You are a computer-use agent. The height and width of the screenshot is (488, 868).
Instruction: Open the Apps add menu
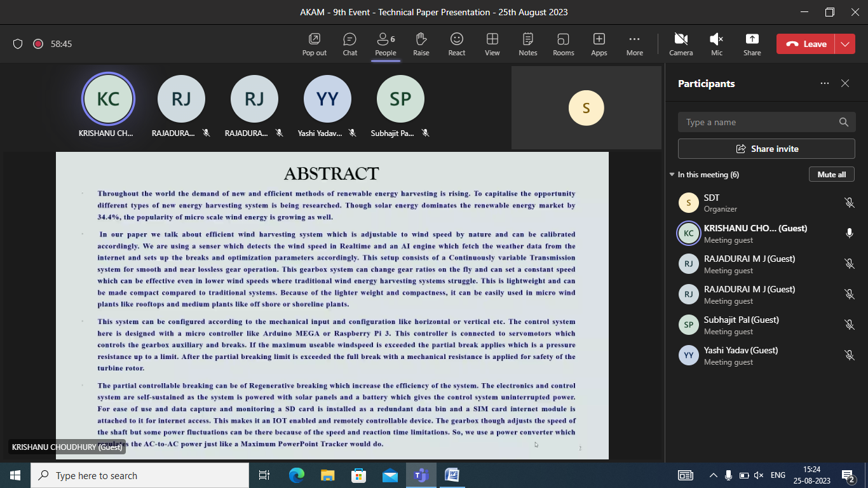(599, 44)
